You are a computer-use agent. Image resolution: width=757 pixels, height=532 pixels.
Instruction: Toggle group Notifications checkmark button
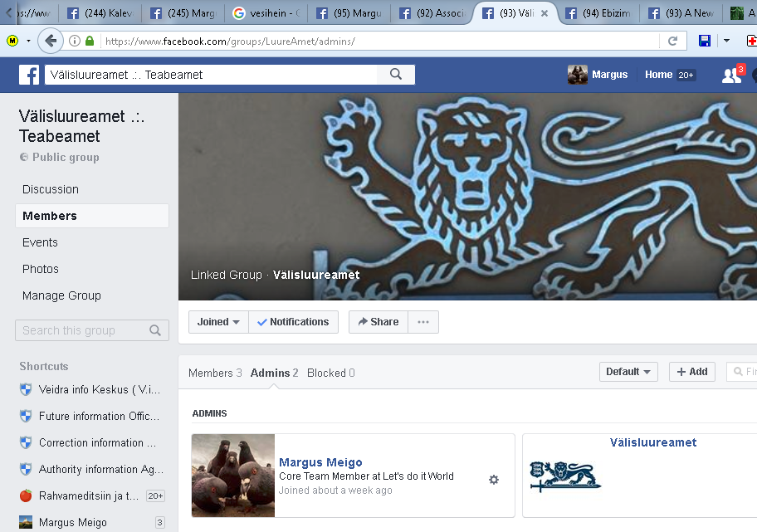(294, 322)
